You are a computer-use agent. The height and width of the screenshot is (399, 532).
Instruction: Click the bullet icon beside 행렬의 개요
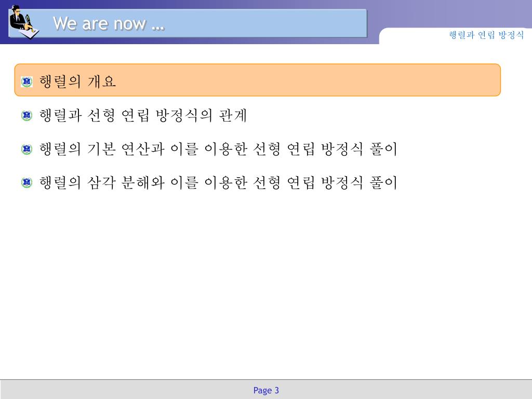pyautogui.click(x=27, y=82)
